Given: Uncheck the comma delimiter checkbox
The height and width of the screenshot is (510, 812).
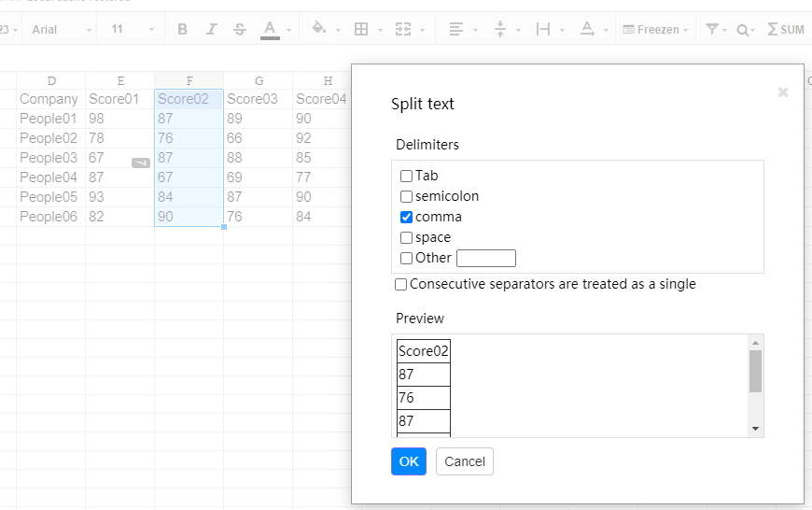Looking at the screenshot, I should (407, 217).
